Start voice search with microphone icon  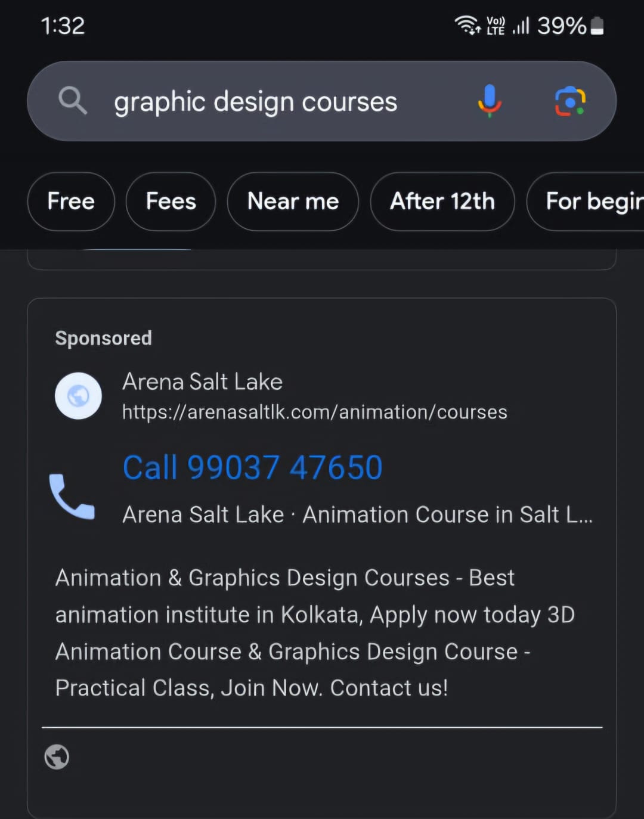coord(490,101)
